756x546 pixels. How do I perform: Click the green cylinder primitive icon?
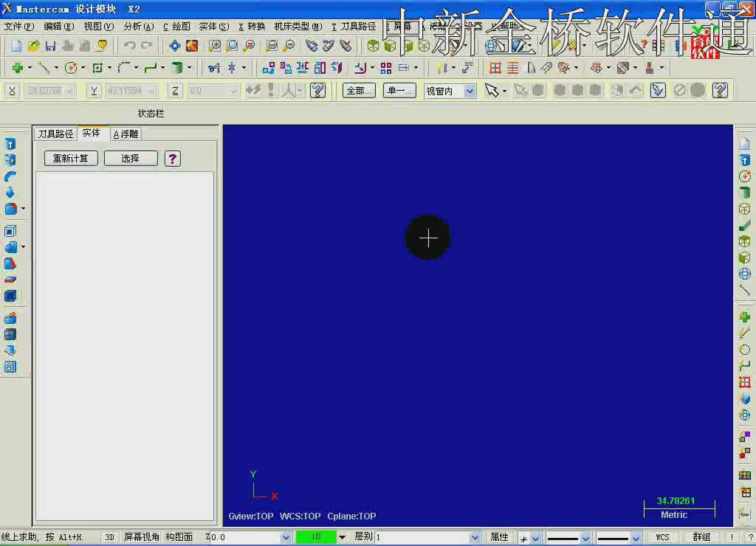click(x=177, y=68)
